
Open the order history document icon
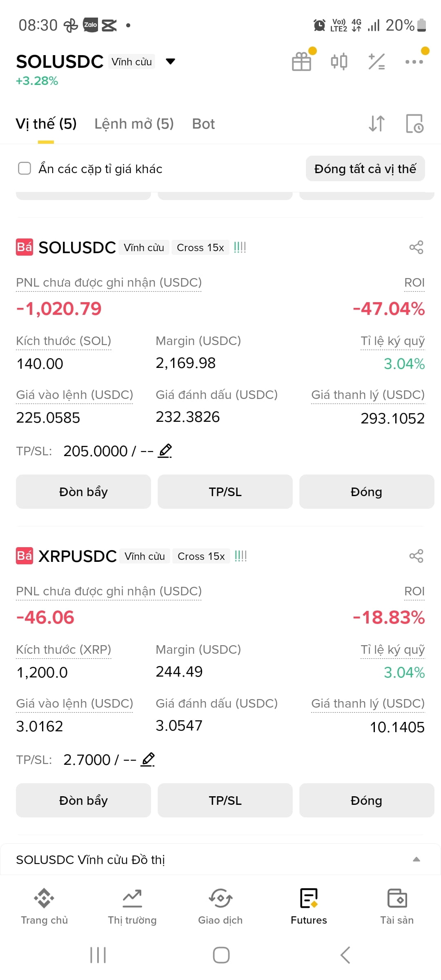tap(414, 124)
